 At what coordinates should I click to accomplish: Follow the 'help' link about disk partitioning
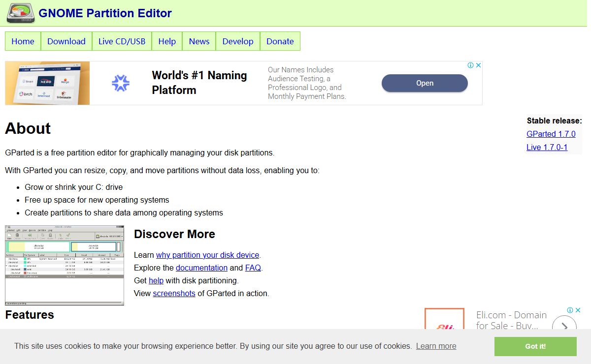[156, 280]
